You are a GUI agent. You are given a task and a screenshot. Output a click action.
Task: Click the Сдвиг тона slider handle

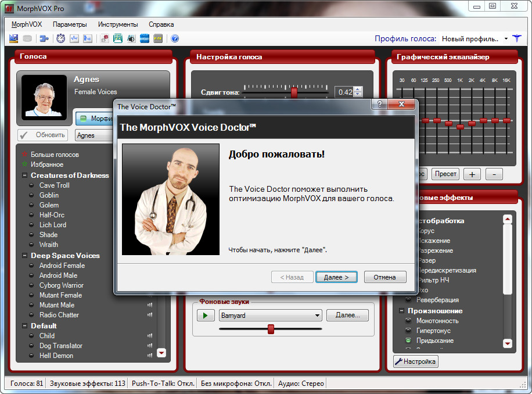coord(294,92)
